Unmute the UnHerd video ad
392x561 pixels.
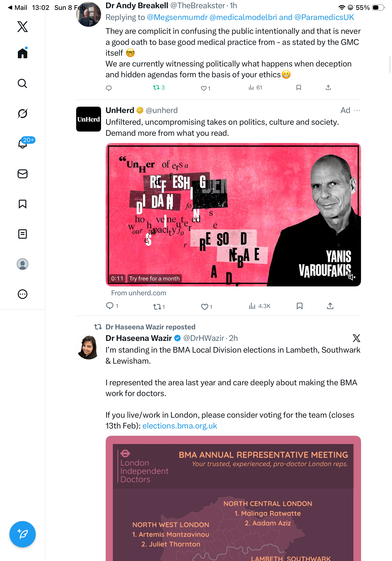[x=352, y=277]
